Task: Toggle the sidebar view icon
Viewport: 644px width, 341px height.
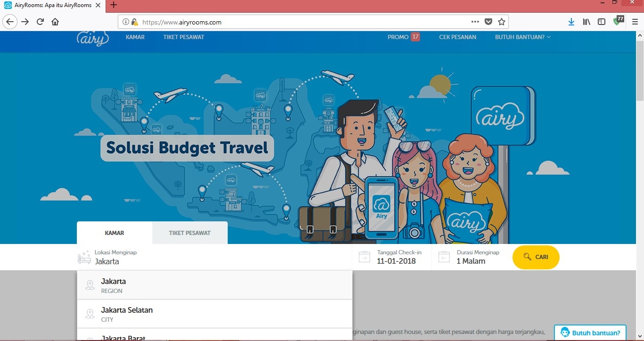Action: [x=602, y=22]
